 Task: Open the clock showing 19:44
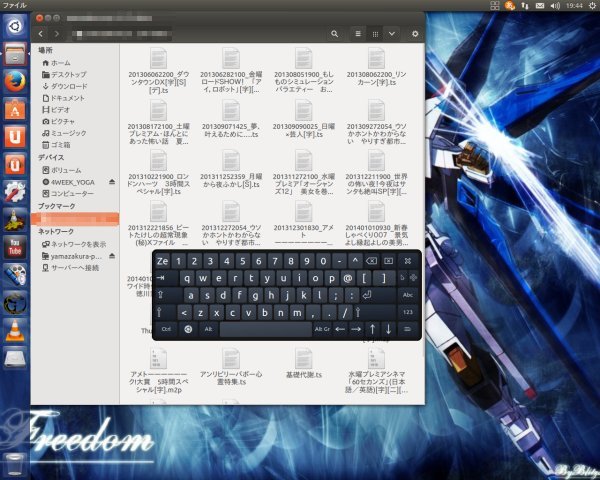tap(574, 5)
